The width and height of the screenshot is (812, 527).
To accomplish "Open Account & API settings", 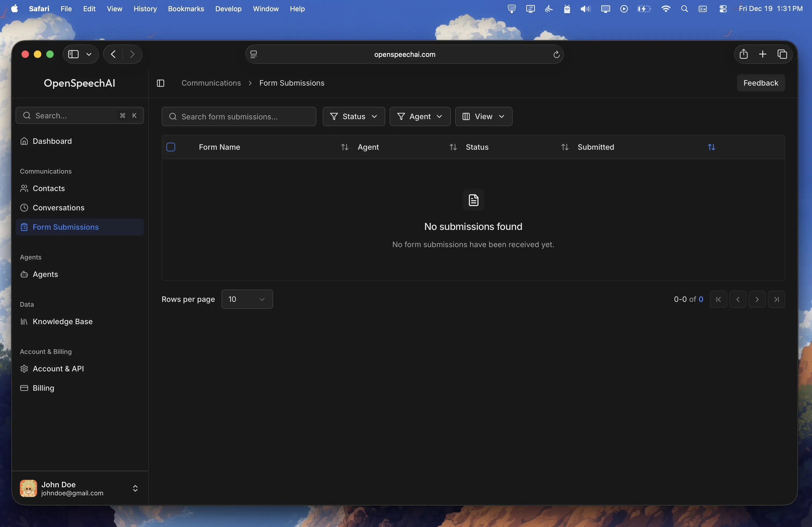I will 80,369.
